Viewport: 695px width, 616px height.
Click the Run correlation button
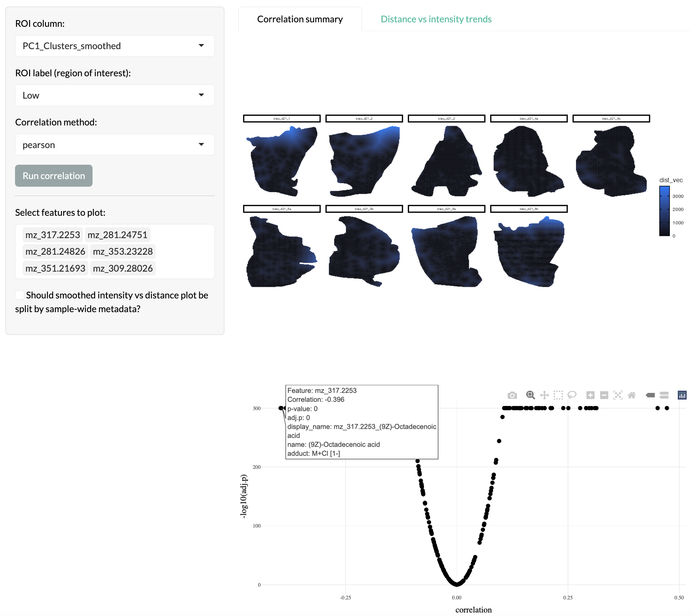click(x=54, y=176)
